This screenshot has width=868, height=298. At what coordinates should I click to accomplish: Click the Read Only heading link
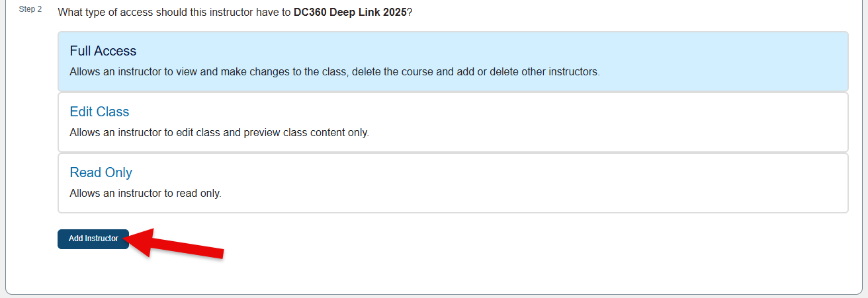tap(101, 172)
